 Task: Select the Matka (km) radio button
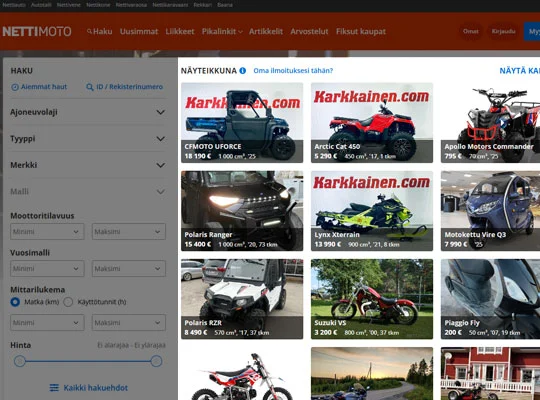tap(15, 302)
